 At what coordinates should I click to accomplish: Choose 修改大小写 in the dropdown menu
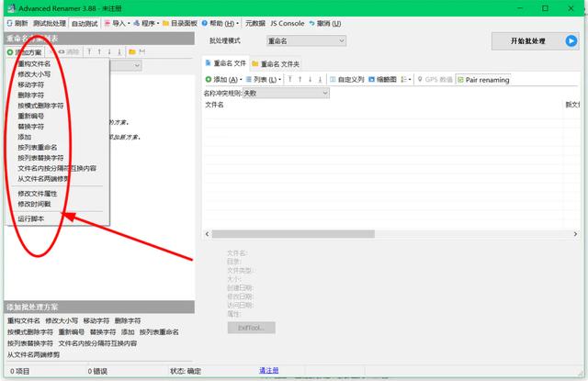coord(34,74)
